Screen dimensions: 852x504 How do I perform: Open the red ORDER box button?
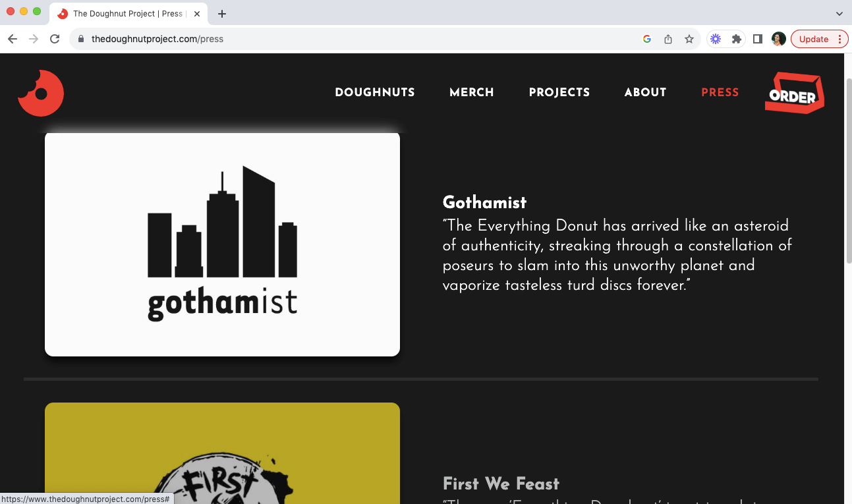click(795, 93)
